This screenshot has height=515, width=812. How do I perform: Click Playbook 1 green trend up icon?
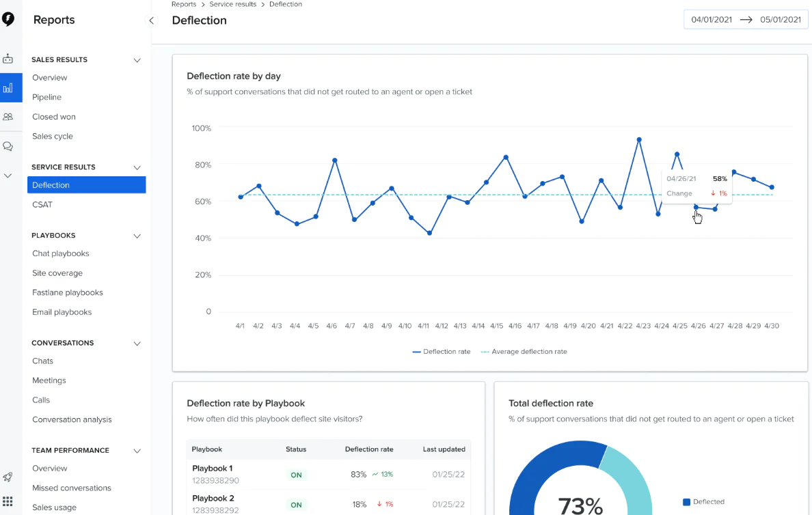(375, 475)
